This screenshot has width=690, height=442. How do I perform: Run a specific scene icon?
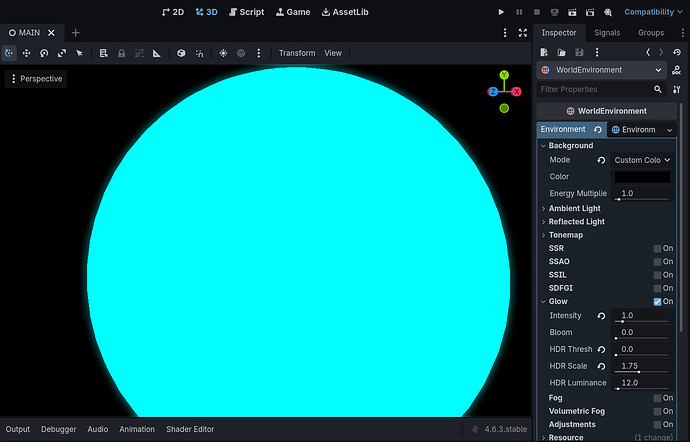590,12
